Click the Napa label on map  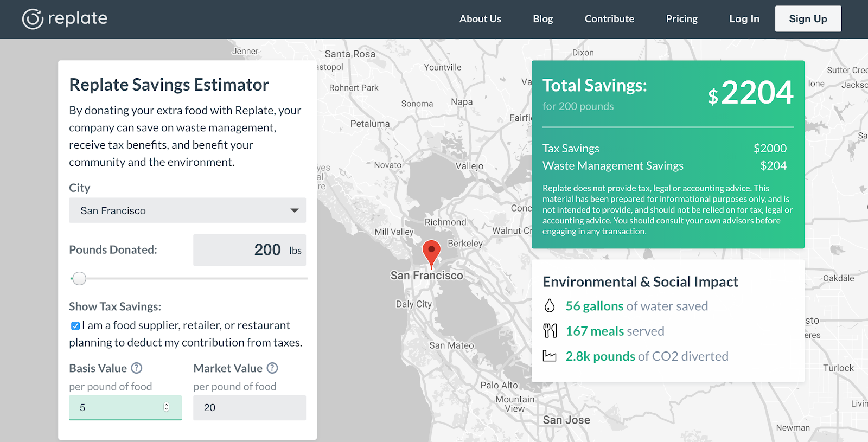462,101
